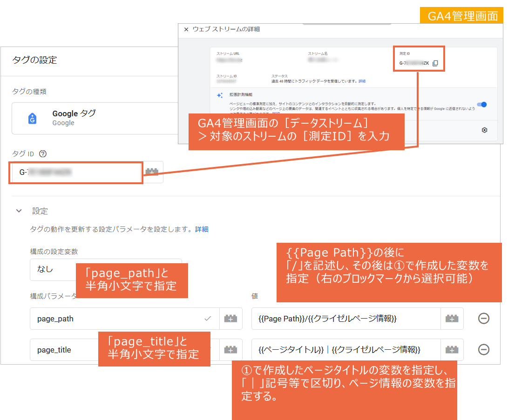The height and width of the screenshot is (420, 508).
Task: Click the page_path value field
Action: [x=346, y=319]
